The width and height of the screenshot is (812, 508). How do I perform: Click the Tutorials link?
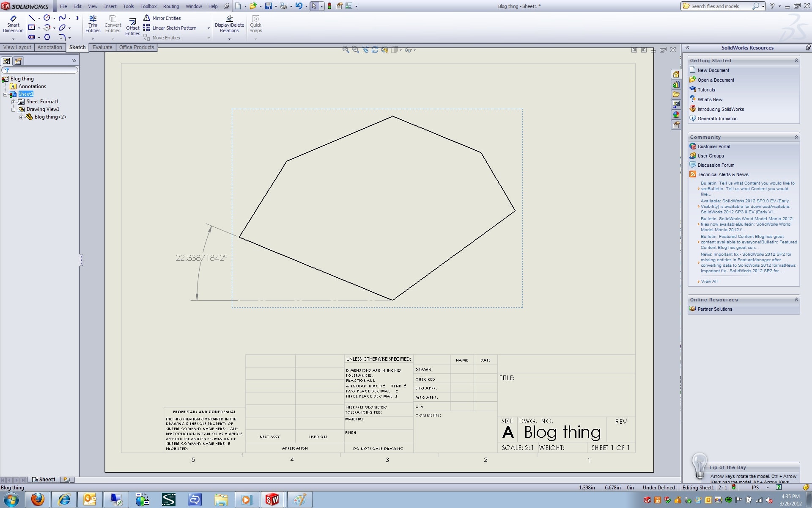tap(706, 90)
